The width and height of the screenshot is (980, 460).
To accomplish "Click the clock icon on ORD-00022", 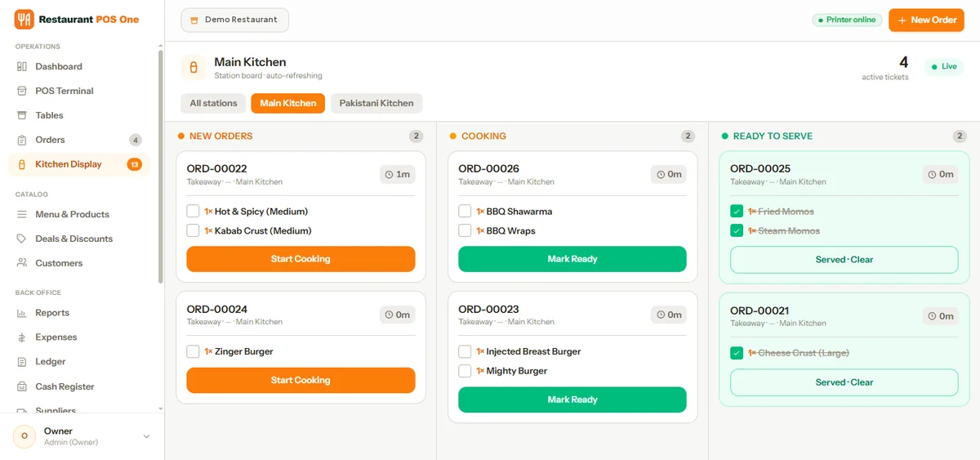I will pos(389,174).
